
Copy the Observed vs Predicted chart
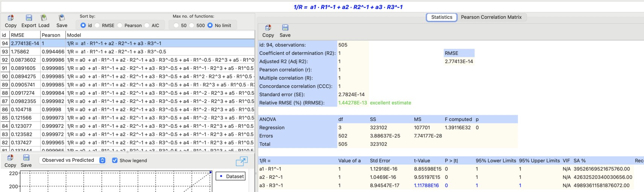pyautogui.click(x=10, y=158)
